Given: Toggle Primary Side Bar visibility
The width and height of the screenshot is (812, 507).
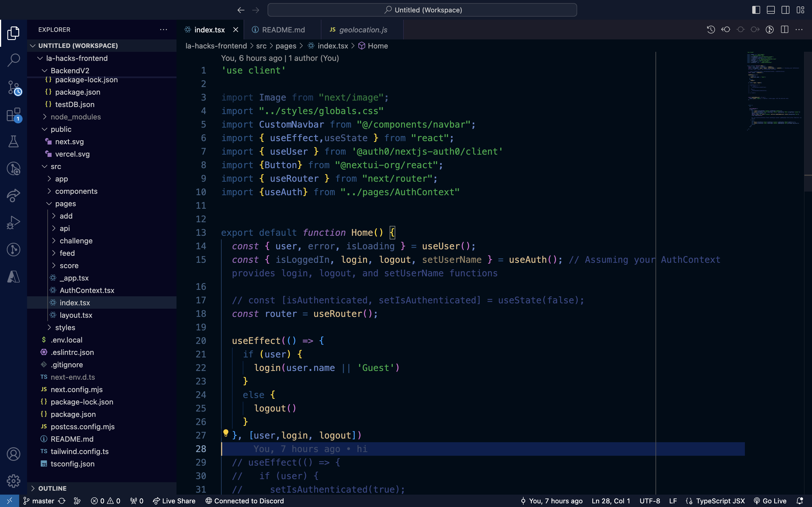Looking at the screenshot, I should [756, 10].
